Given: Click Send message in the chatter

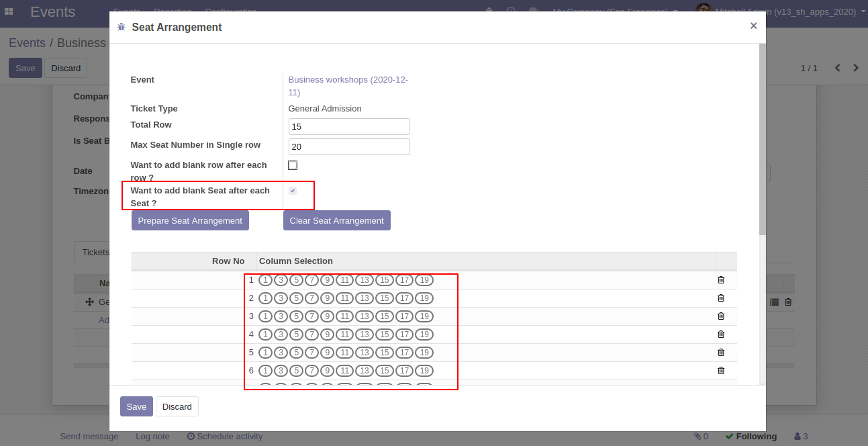Looking at the screenshot, I should pos(89,437).
